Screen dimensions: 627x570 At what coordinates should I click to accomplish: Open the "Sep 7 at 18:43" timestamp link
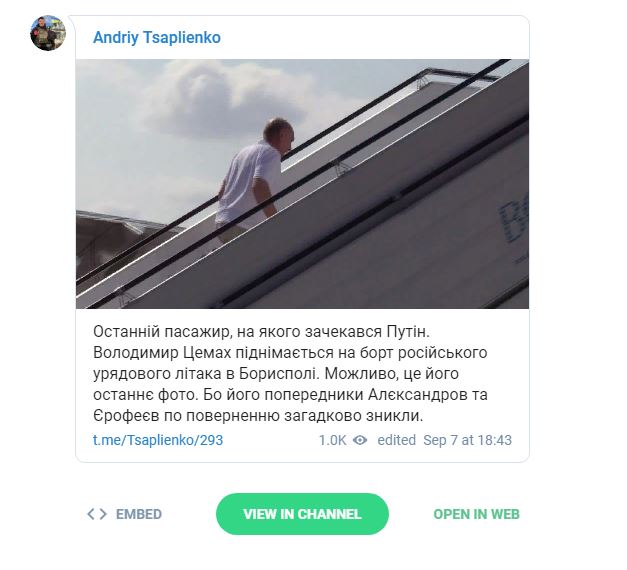467,440
